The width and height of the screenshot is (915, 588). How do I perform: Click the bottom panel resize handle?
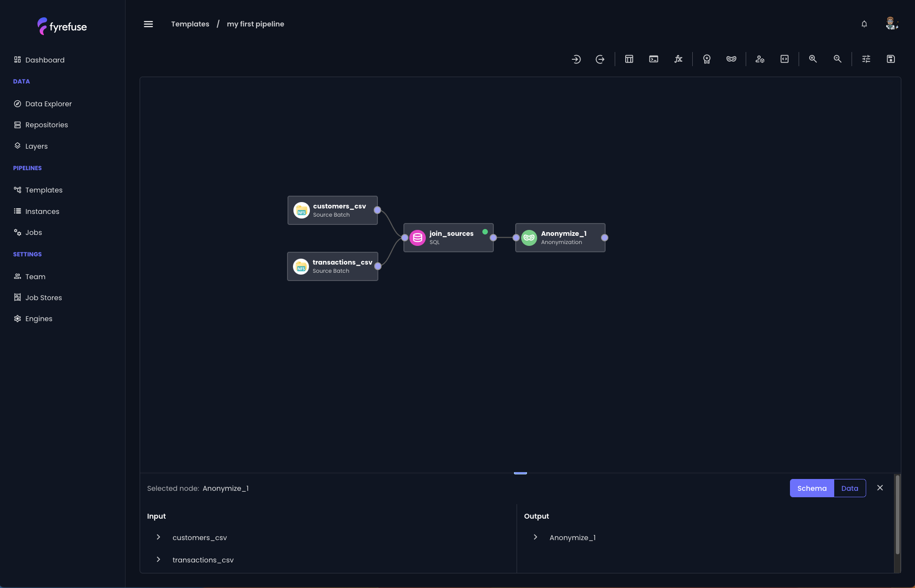520,473
